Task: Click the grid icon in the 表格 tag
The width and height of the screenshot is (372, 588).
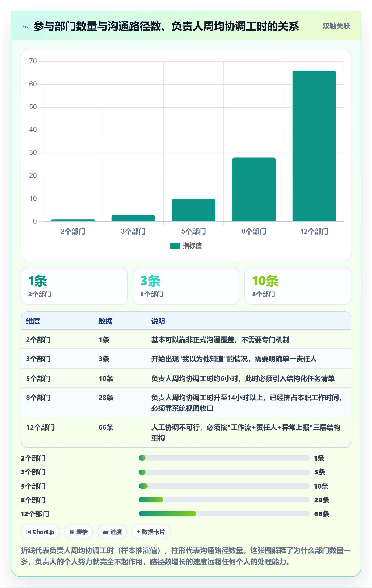Action: tap(72, 532)
